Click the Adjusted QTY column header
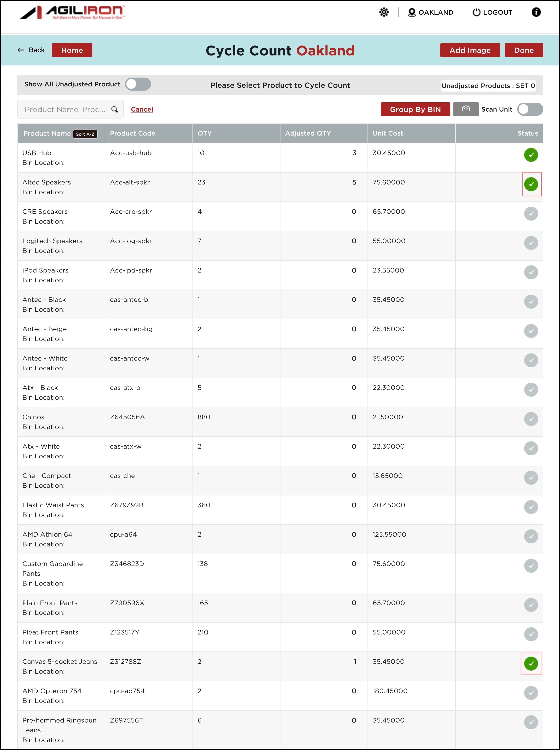The height and width of the screenshot is (750, 560). point(308,133)
